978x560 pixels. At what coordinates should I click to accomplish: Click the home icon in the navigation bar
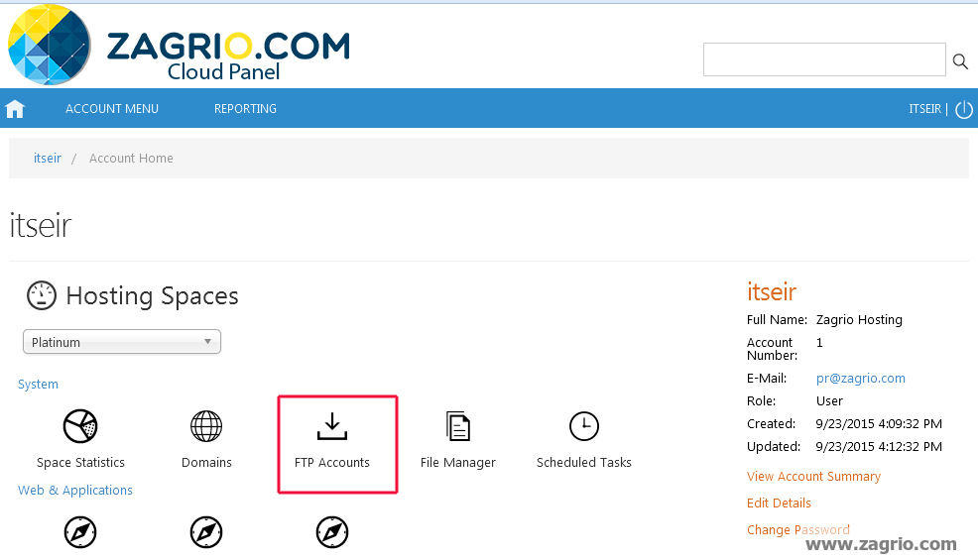14,109
